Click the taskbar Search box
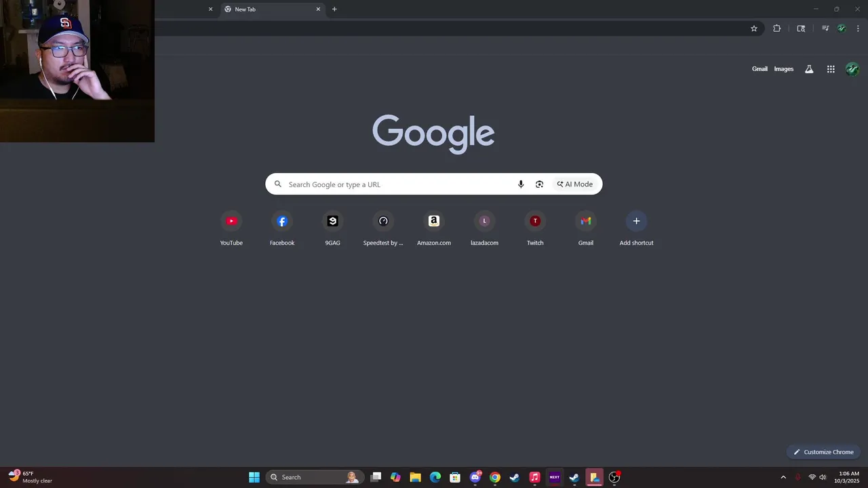 coord(315,477)
